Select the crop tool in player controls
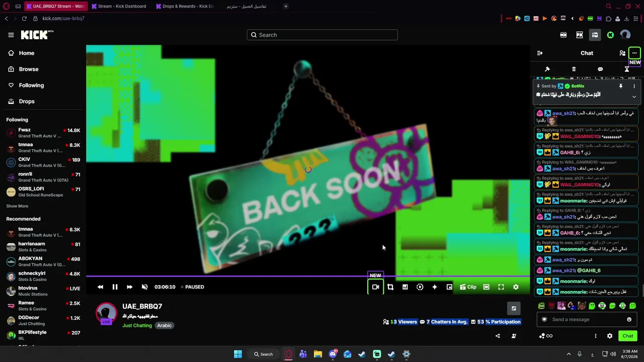Image resolution: width=644 pixels, height=362 pixels. pos(390,287)
